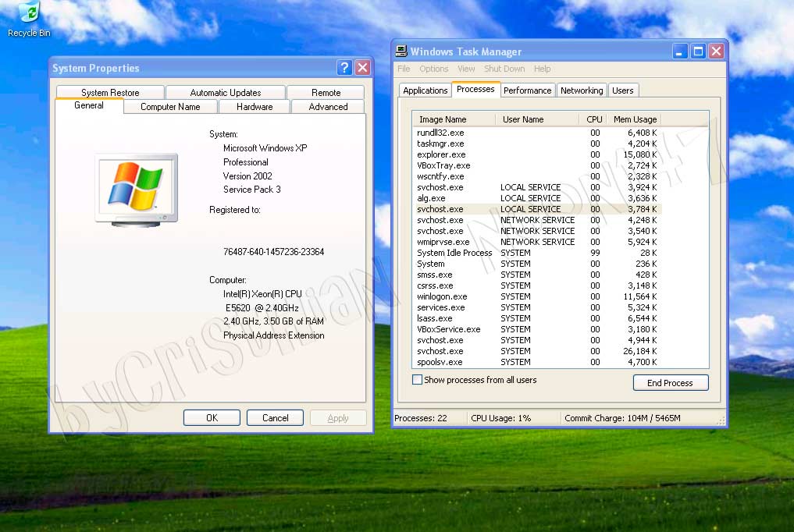Select the wmiprvse.exe process row
This screenshot has width=794, height=532.
pos(537,242)
